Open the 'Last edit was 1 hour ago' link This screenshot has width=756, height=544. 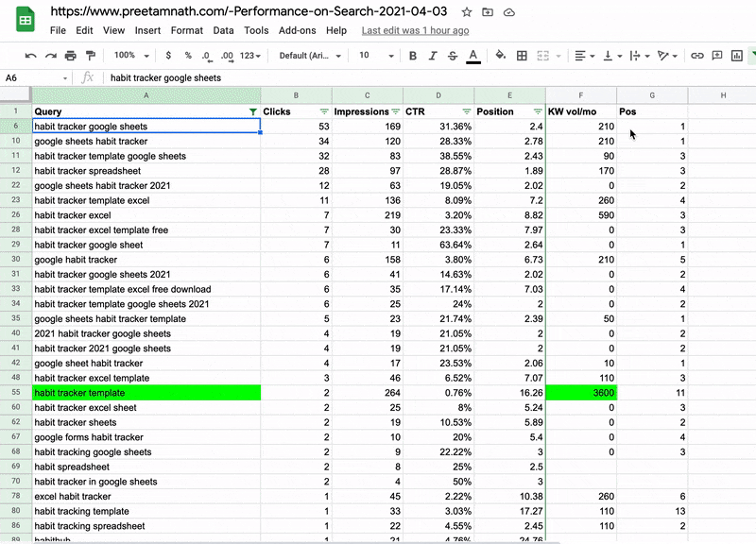click(x=415, y=30)
